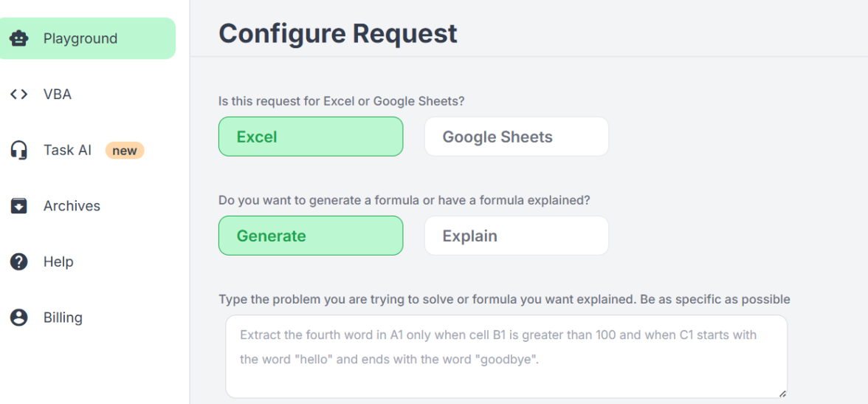Click the Task AI headset icon
Viewport: 868px width, 404px height.
18,151
